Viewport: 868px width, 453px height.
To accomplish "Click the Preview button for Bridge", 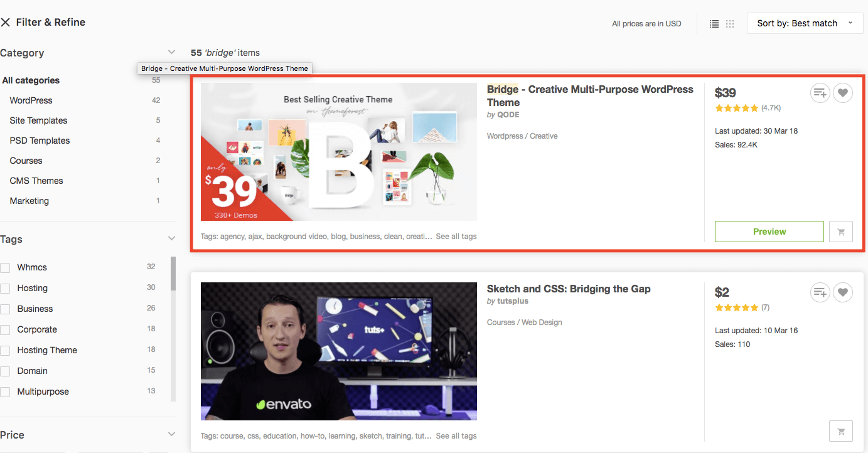I will 769,232.
